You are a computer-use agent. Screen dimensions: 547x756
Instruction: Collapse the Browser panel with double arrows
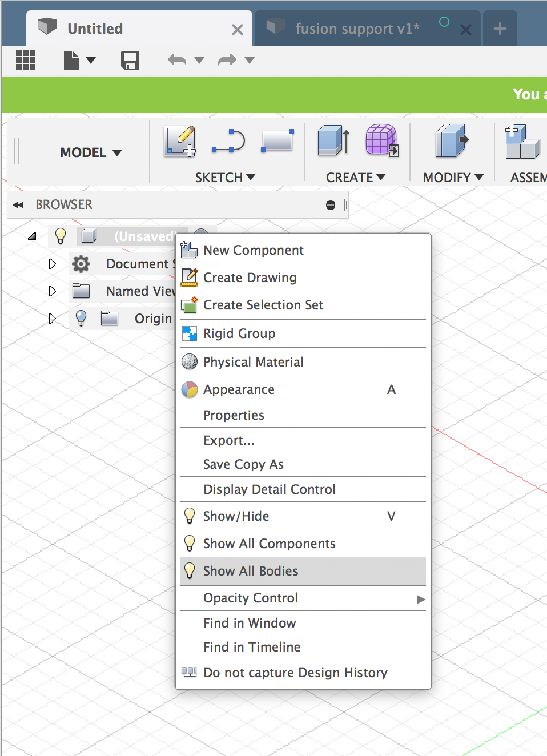pyautogui.click(x=18, y=205)
